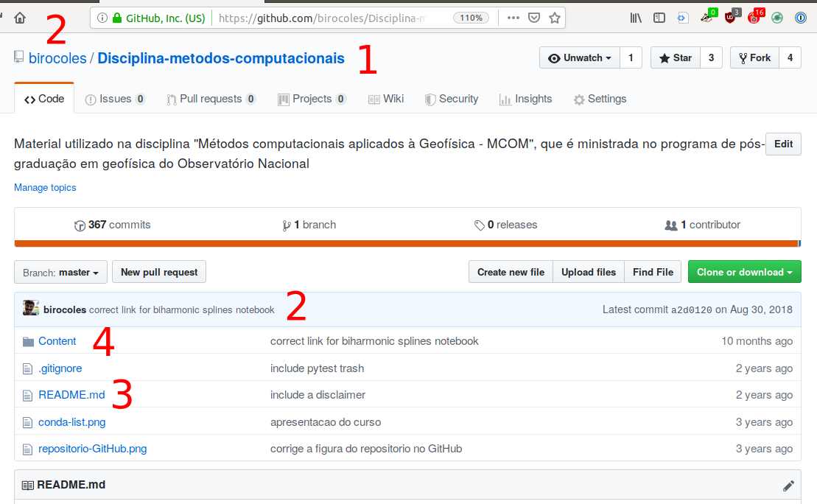The height and width of the screenshot is (504, 817).
Task: Open birocoles owner profile link
Action: pos(57,58)
